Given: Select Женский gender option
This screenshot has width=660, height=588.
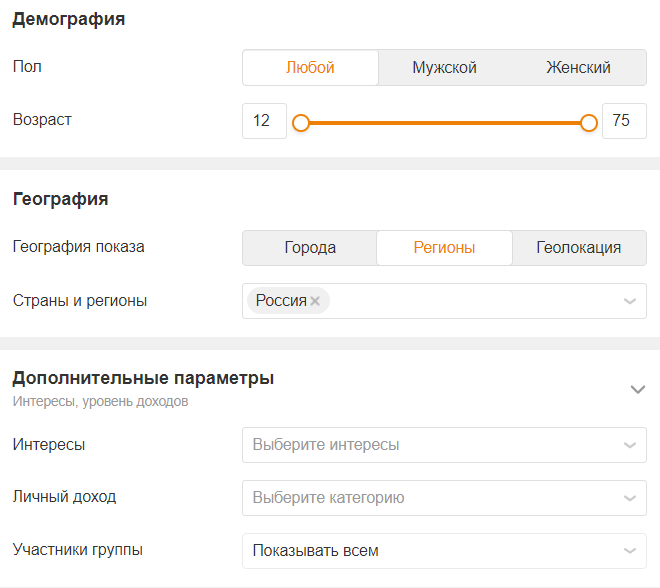Looking at the screenshot, I should tap(578, 68).
